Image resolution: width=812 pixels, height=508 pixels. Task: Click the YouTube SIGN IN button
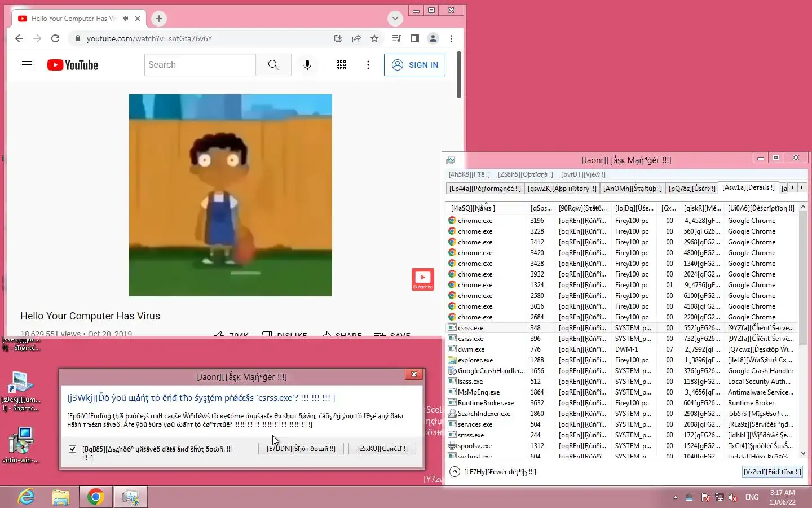click(x=415, y=65)
